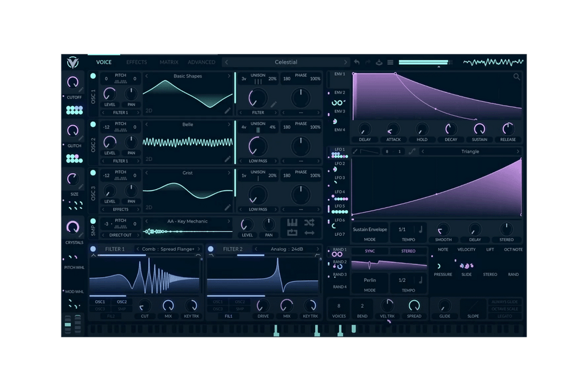Viewport: 588px width, 392px height.
Task: Open the preset browser via hamburger icon
Action: point(390,61)
